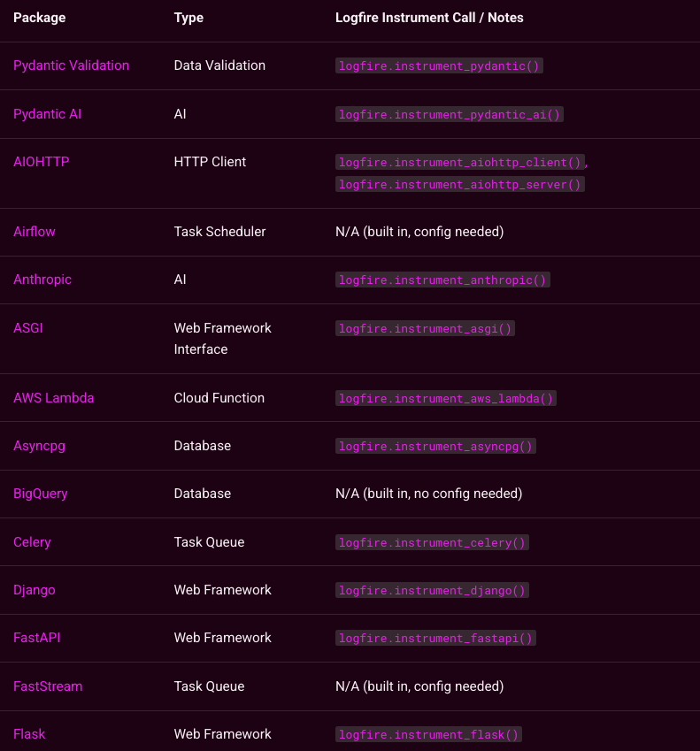Image resolution: width=700 pixels, height=751 pixels.
Task: Click the logfire.instrument_django() code link
Action: [432, 591]
